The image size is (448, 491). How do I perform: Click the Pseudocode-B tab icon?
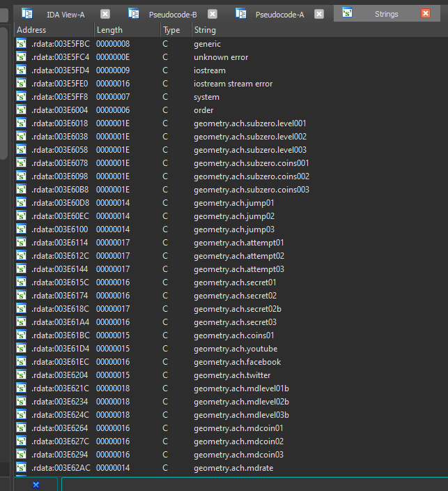pos(134,13)
